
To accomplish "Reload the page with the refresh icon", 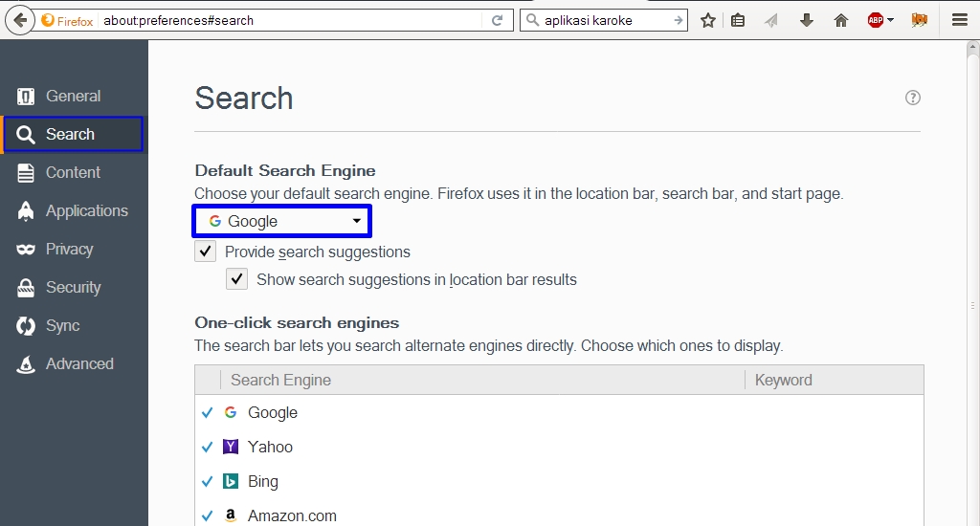I will click(497, 20).
